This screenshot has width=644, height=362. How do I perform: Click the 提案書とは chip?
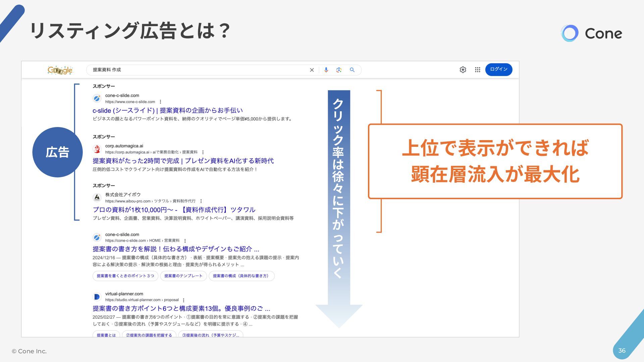(106, 335)
